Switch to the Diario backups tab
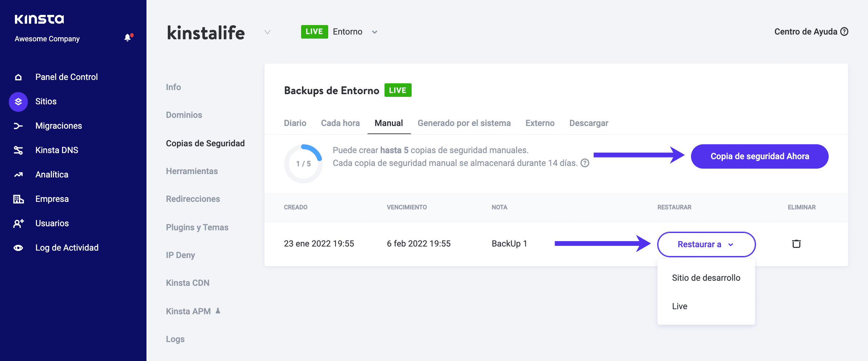The image size is (868, 361). tap(295, 123)
